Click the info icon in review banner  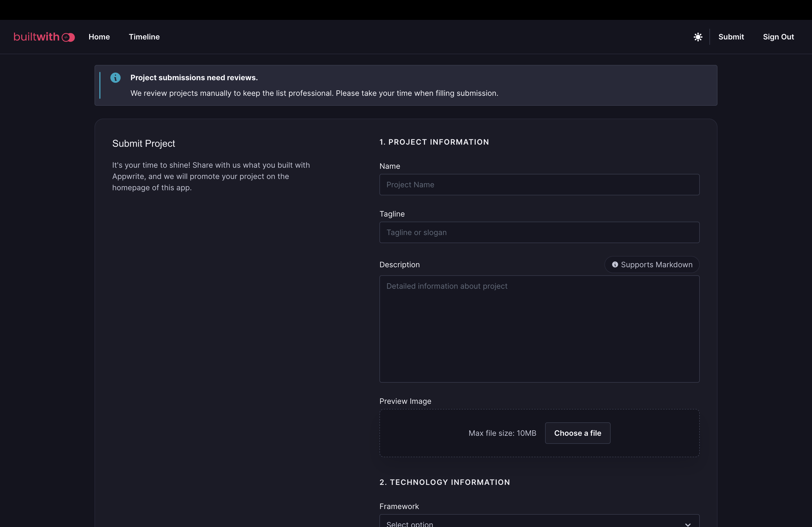[115, 78]
